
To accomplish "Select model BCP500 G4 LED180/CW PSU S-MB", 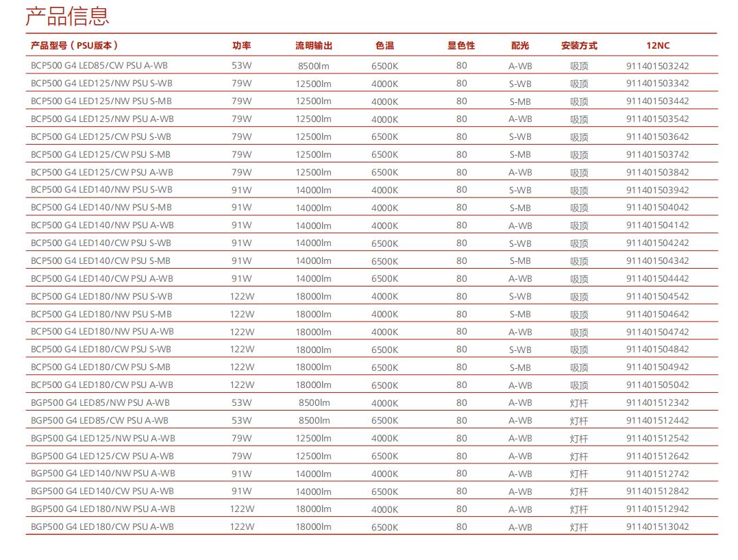I will click(101, 367).
